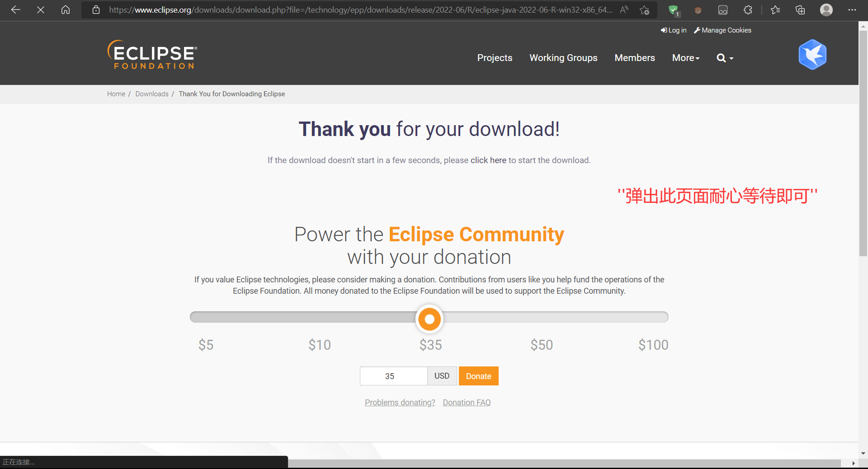Go back using the browser back arrow

pyautogui.click(x=16, y=10)
